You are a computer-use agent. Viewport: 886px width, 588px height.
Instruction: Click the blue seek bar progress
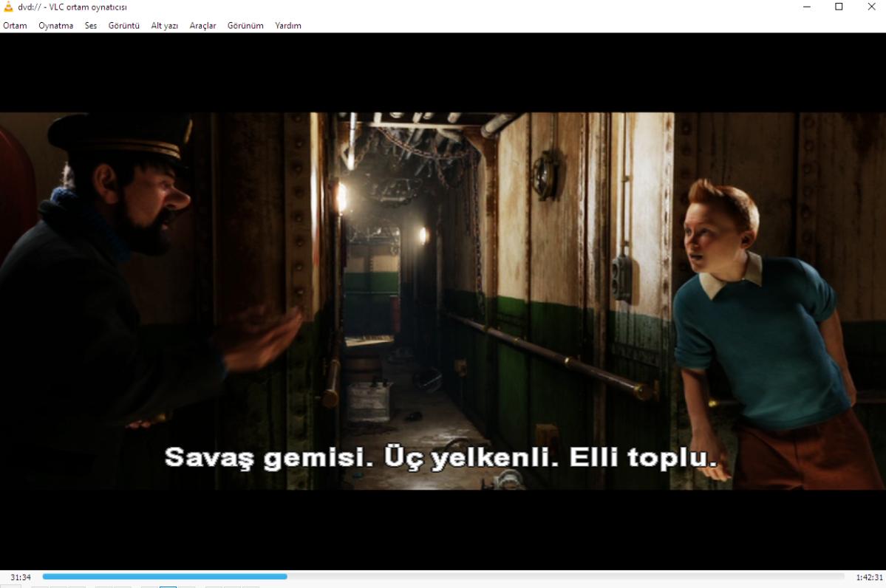165,577
